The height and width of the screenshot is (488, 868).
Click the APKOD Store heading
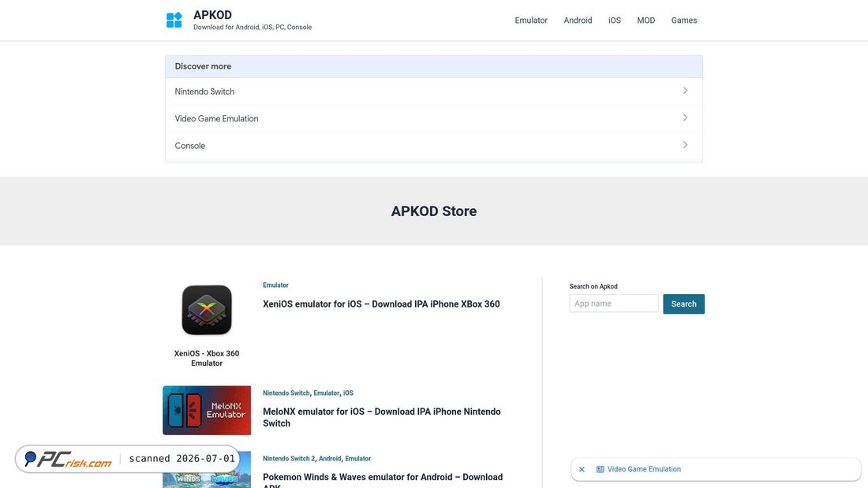coord(433,210)
